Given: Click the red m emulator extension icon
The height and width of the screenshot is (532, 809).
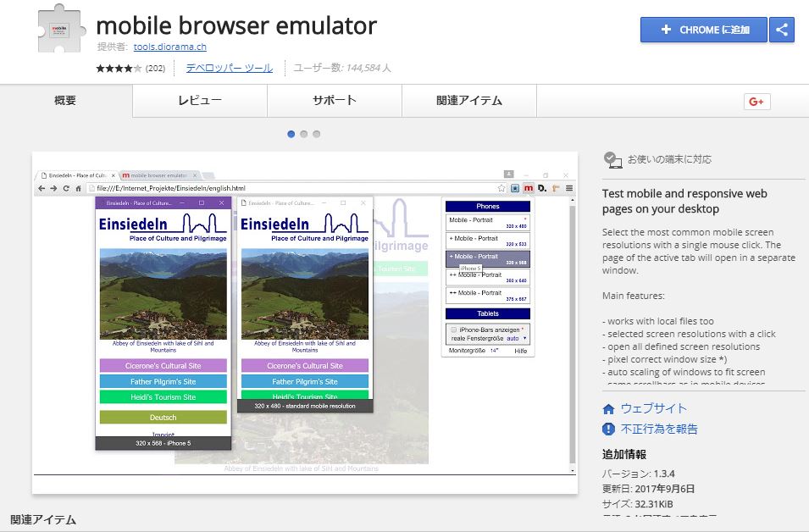Looking at the screenshot, I should pyautogui.click(x=529, y=188).
